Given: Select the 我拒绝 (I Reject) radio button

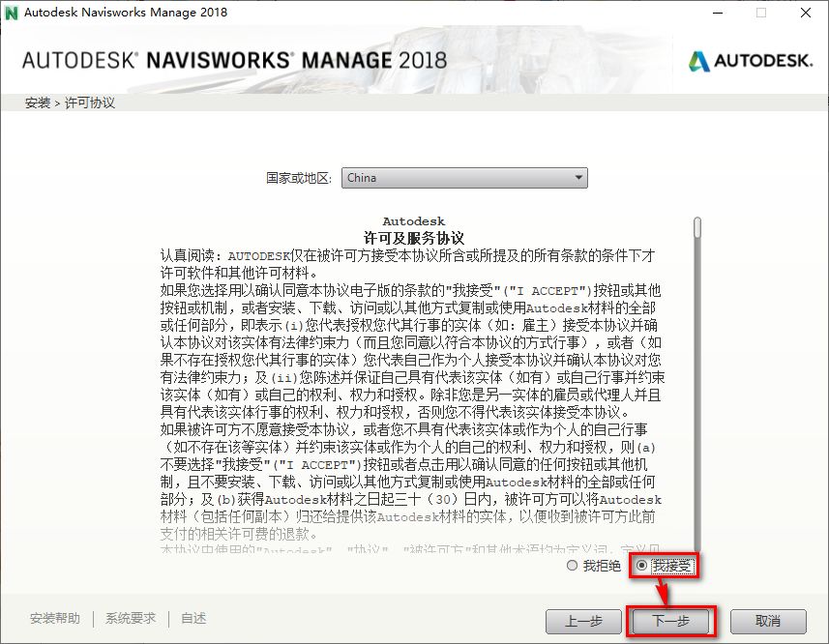Looking at the screenshot, I should [572, 567].
